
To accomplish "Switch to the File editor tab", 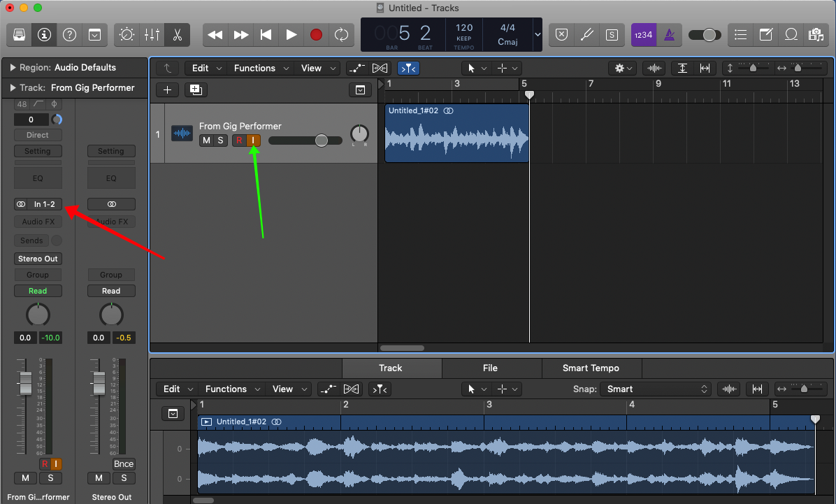I will 490,368.
